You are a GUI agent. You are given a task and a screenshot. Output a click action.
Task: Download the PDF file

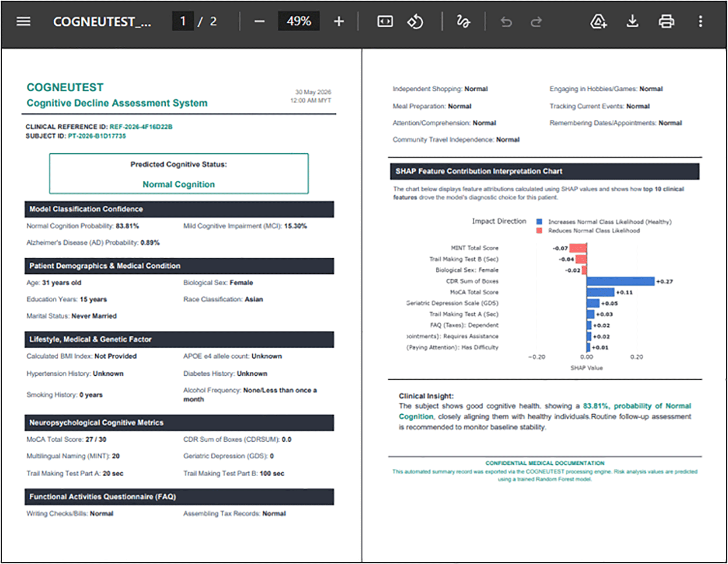(632, 21)
